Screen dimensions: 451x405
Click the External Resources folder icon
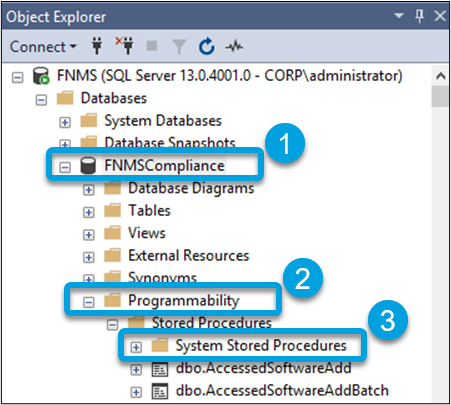pos(112,255)
